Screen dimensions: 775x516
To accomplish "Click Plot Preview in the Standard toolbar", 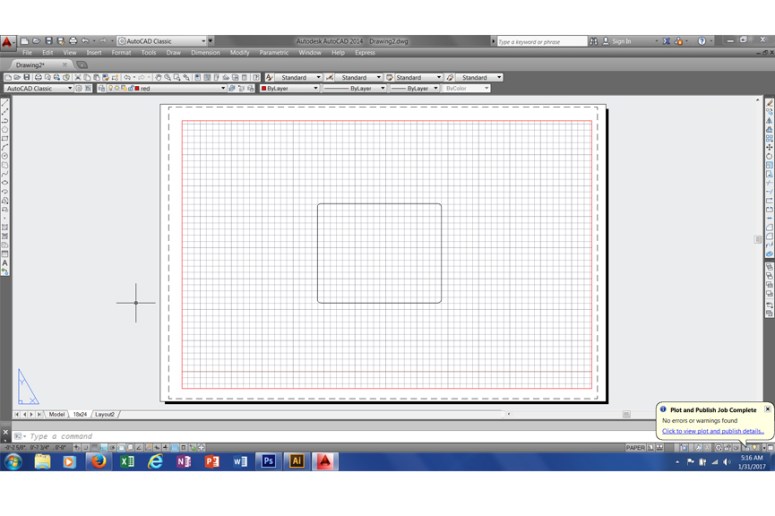I will [47, 77].
